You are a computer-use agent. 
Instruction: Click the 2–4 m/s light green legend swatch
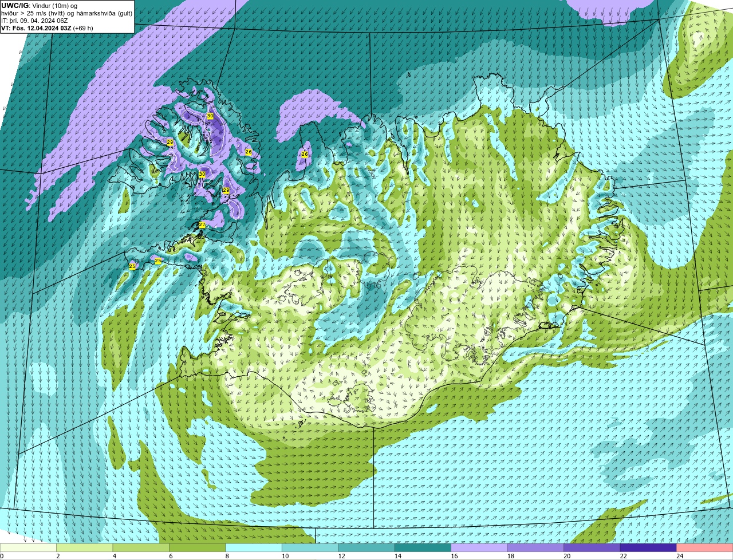pos(85,547)
